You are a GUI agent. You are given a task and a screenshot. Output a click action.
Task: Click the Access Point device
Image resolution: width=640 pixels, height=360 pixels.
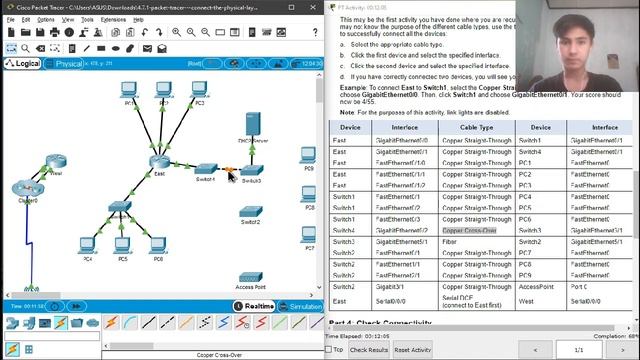251,278
